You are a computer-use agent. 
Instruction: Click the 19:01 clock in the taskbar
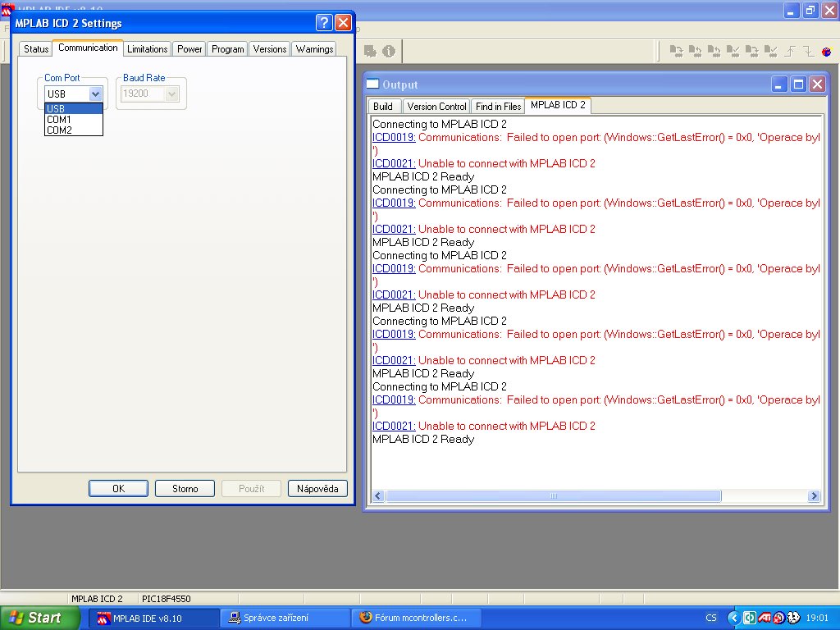tap(817, 618)
